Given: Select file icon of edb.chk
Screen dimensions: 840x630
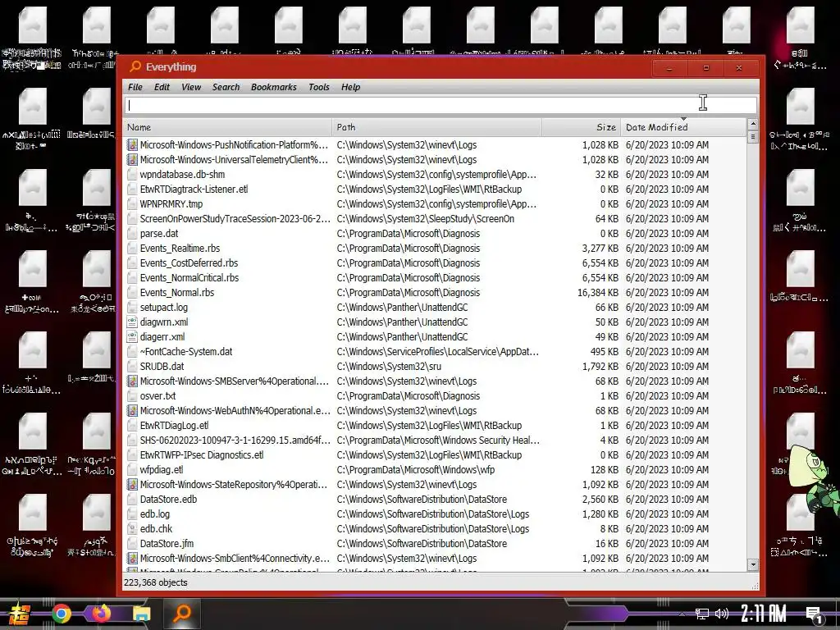Looking at the screenshot, I should [x=132, y=528].
